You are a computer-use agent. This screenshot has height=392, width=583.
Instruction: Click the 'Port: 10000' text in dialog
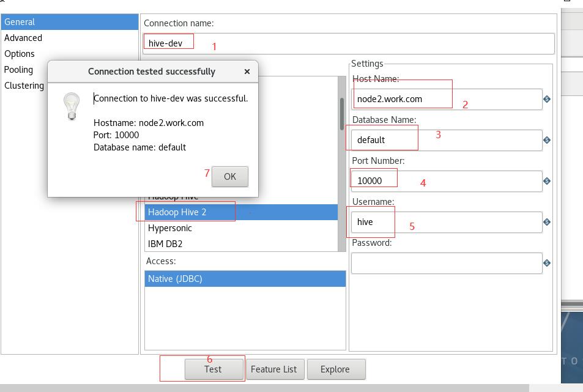tap(116, 135)
